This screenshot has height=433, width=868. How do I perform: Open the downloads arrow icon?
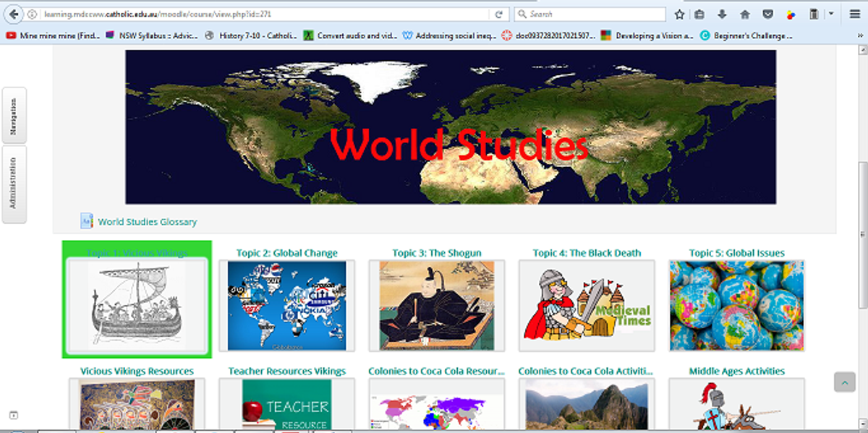(x=722, y=14)
